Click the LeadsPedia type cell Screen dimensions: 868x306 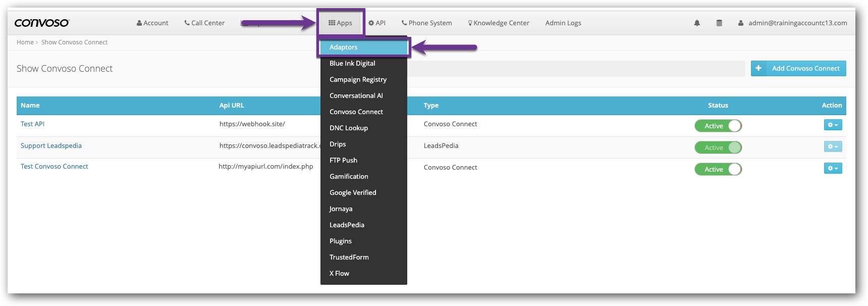[x=441, y=145]
